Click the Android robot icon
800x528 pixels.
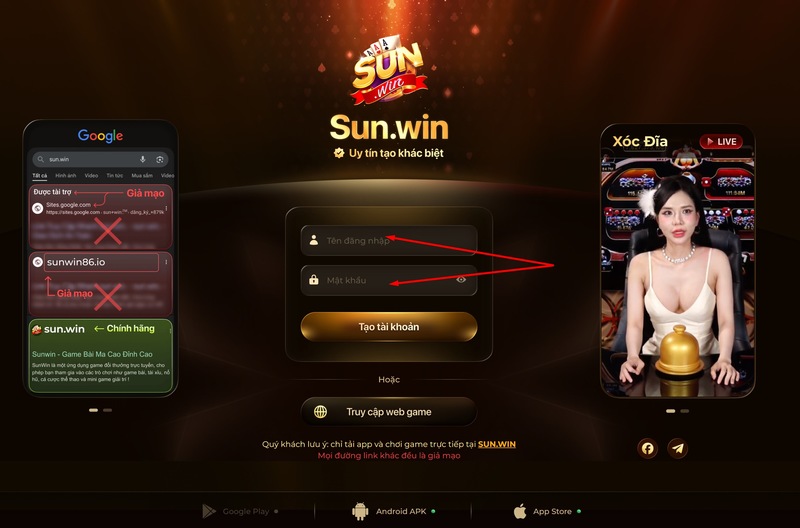point(360,511)
